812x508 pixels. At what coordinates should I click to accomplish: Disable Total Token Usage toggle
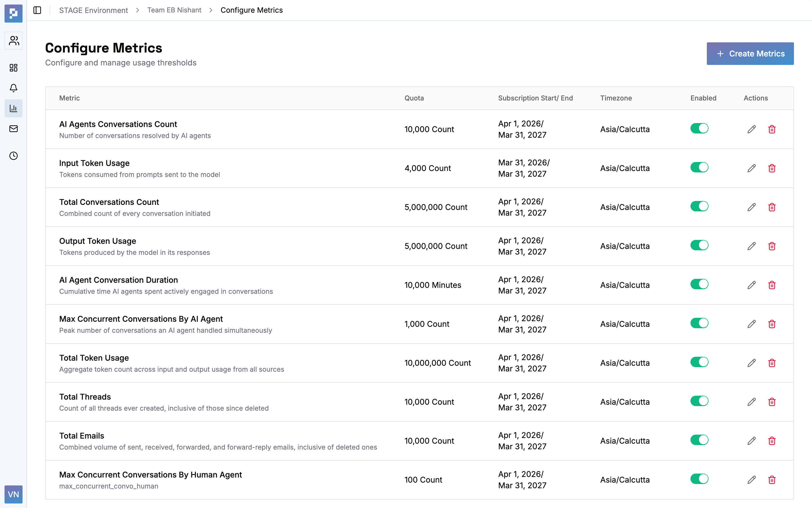point(699,362)
